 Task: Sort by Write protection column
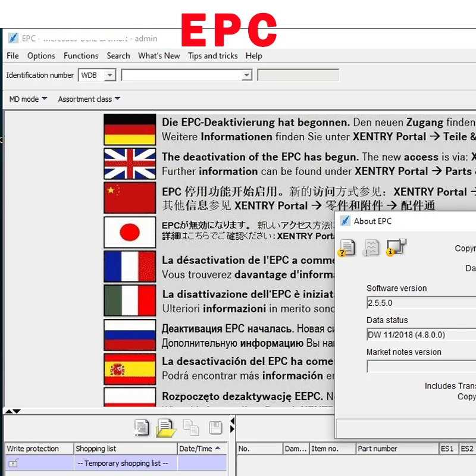click(x=39, y=449)
